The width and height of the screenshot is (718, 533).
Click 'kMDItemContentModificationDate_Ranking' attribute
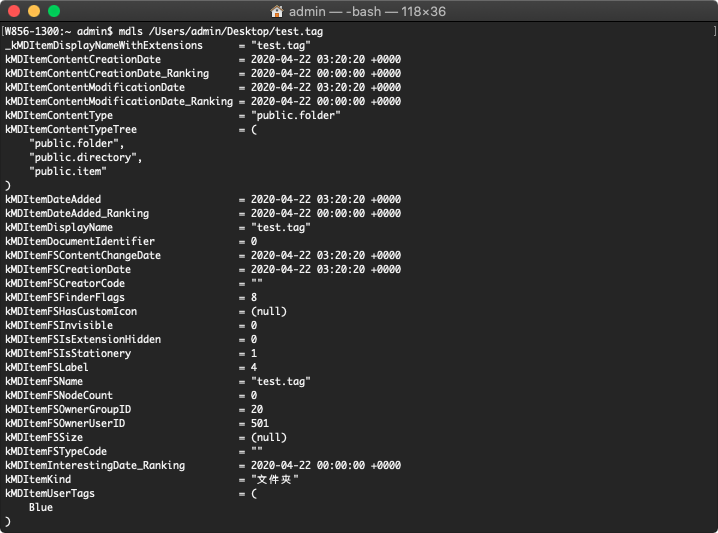click(119, 101)
